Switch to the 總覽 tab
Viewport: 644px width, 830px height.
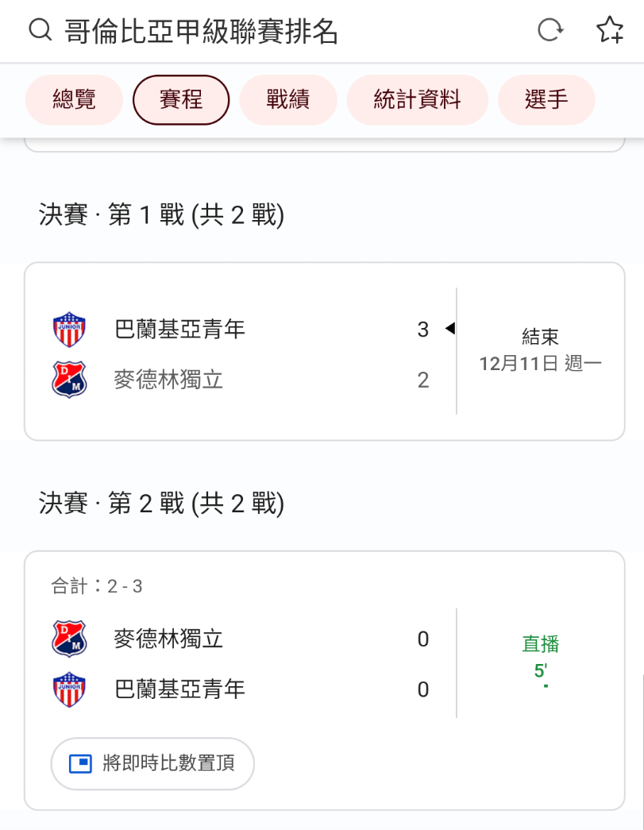point(74,100)
